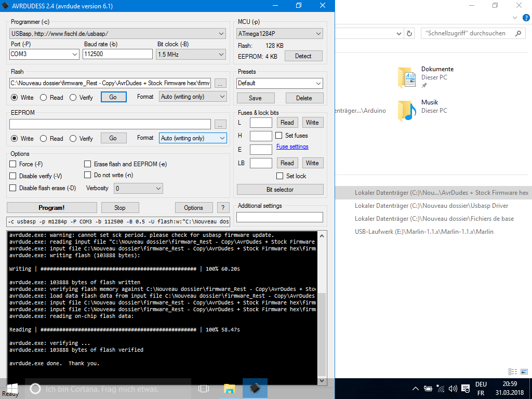Click the AVRDUDESS taskbar icon
This screenshot has height=399, width=532.
tap(255, 389)
